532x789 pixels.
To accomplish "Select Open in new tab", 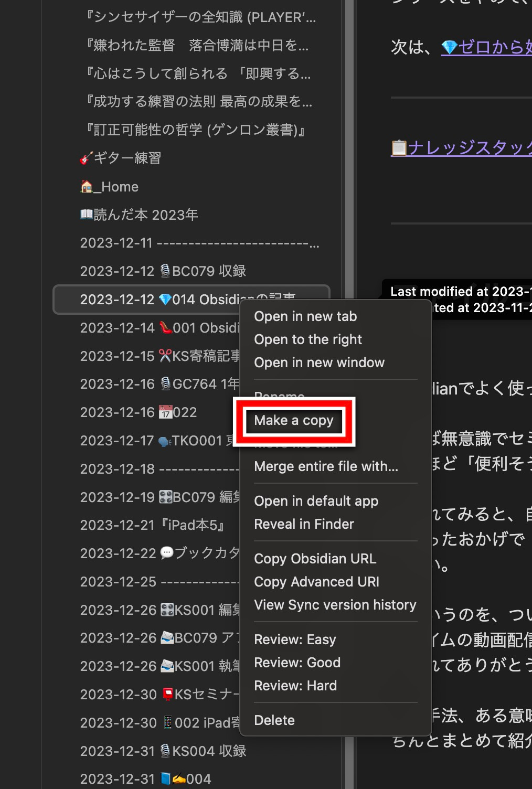I will pyautogui.click(x=305, y=316).
